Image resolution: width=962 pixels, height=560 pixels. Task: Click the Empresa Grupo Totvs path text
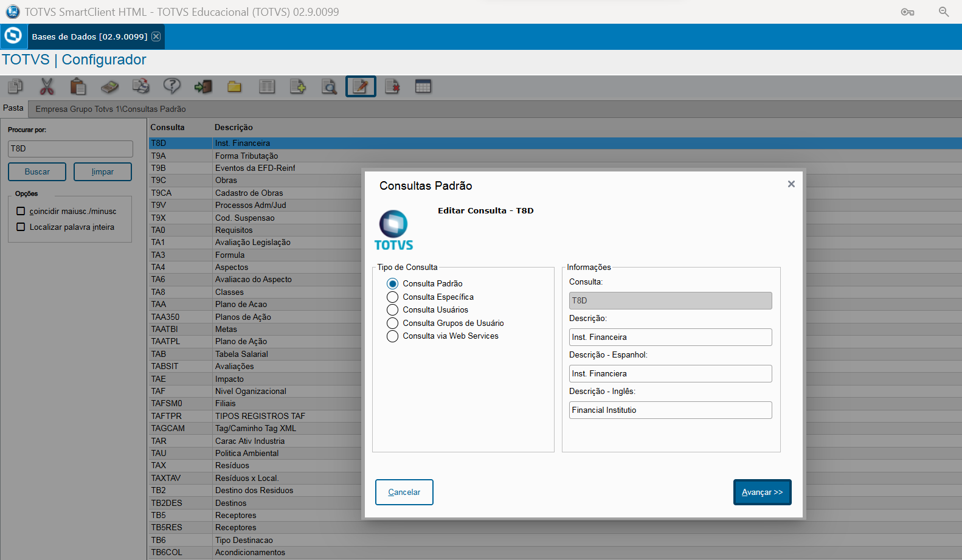[111, 109]
